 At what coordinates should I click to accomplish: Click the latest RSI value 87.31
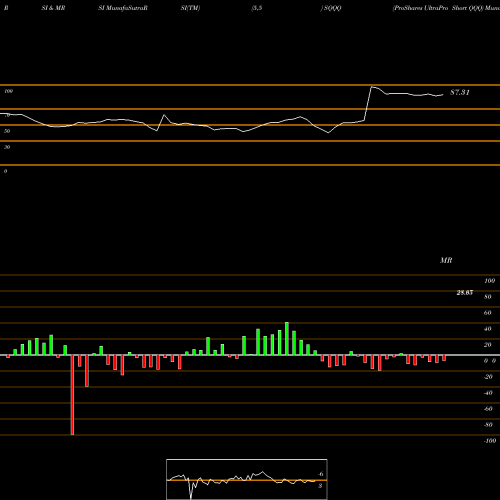pos(460,92)
